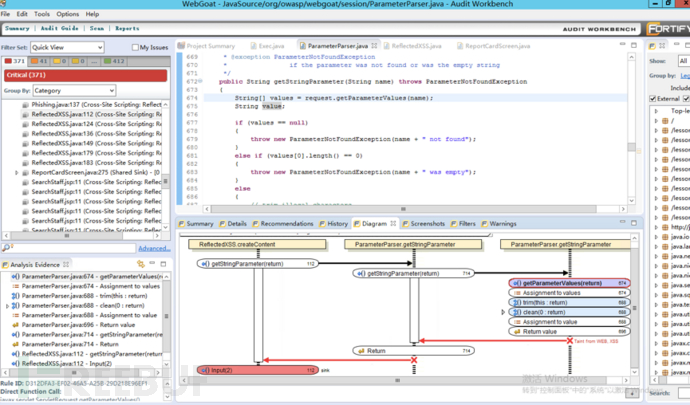The height and width of the screenshot is (405, 690).
Task: Open the Options menu
Action: (67, 14)
